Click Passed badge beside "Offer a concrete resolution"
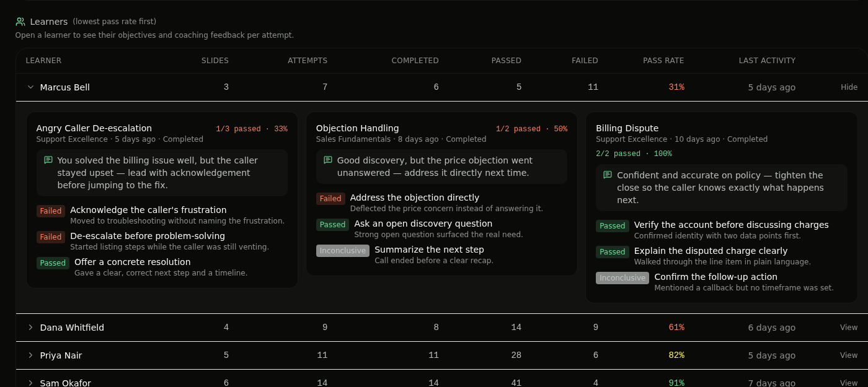This screenshot has width=868, height=387. (53, 263)
